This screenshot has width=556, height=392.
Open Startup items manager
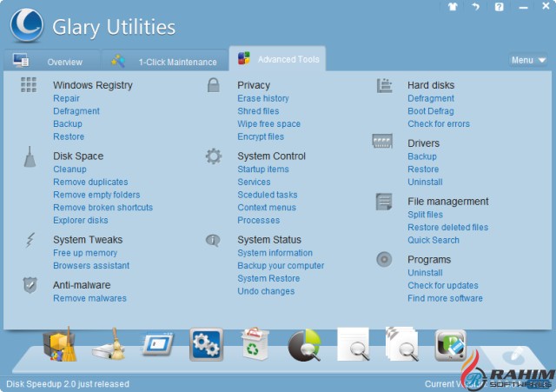263,169
